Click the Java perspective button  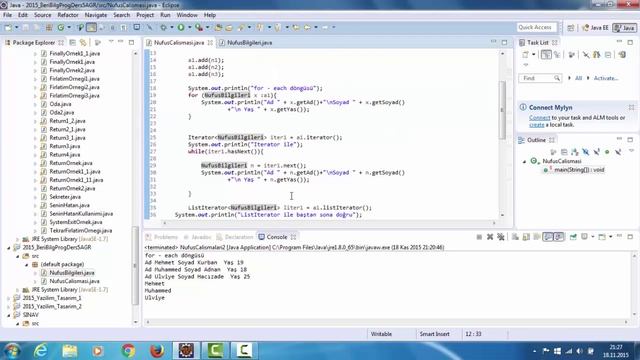pyautogui.click(x=625, y=28)
